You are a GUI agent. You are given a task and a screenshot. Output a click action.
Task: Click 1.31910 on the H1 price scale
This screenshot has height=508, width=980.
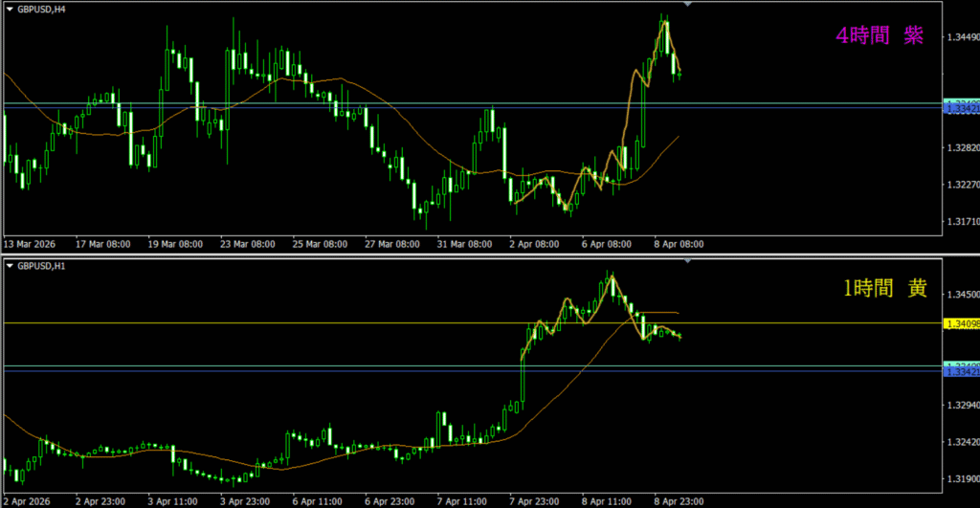(x=962, y=479)
